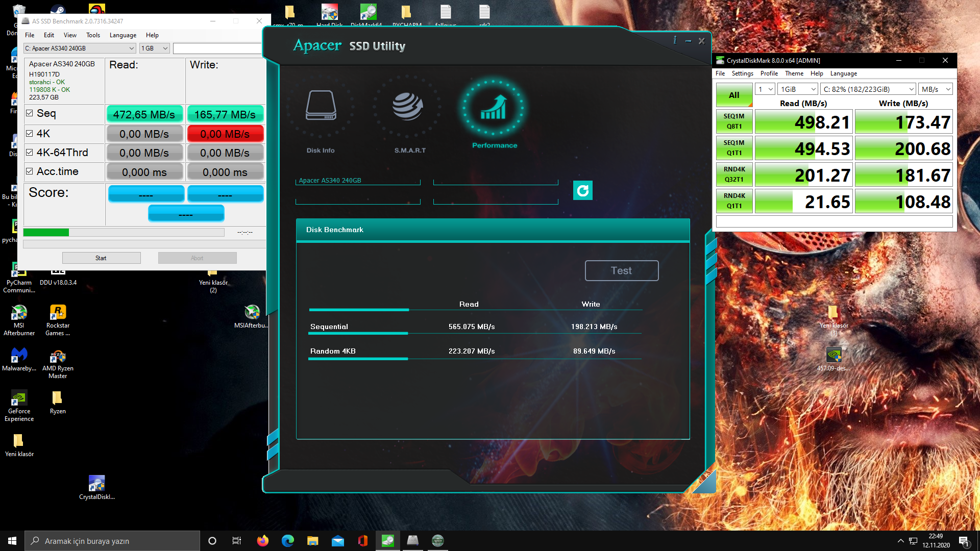Run the SEQ1M Q8T1 test
Image resolution: width=980 pixels, height=551 pixels.
tap(734, 121)
